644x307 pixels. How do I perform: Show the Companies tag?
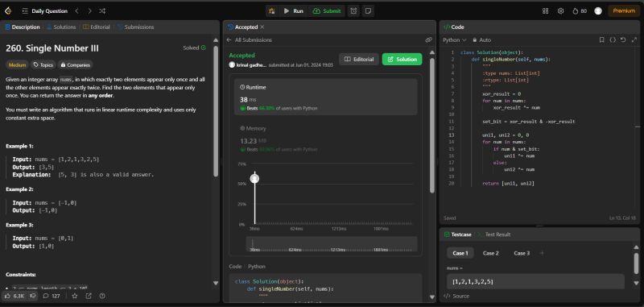75,65
